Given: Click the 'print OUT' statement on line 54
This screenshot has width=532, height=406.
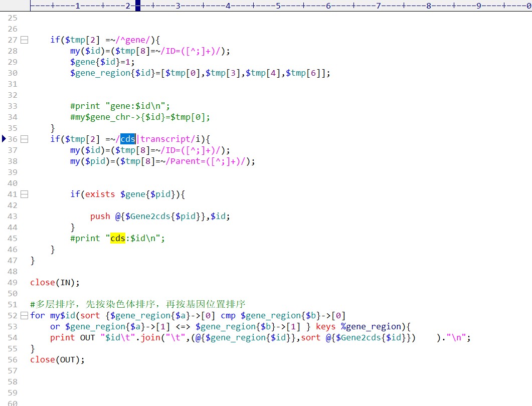Looking at the screenshot, I should 72,337.
